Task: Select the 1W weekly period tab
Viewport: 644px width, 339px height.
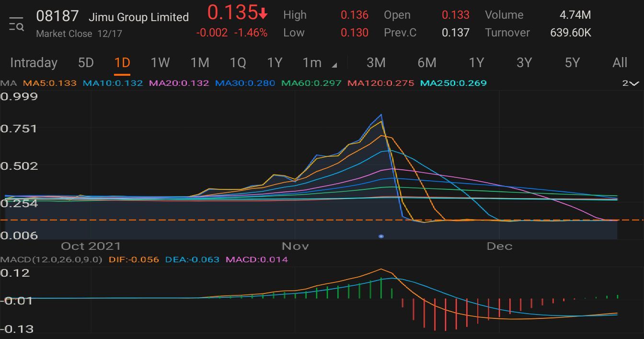Action: (160, 63)
